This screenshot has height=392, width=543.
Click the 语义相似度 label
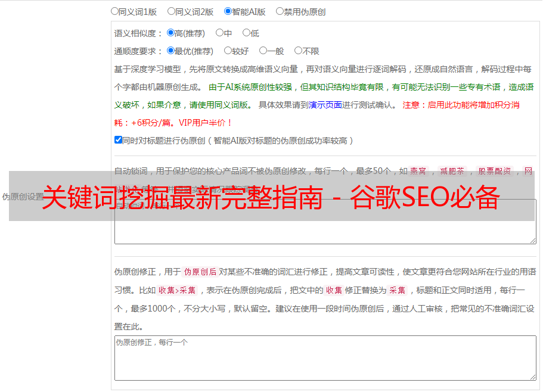(138, 33)
